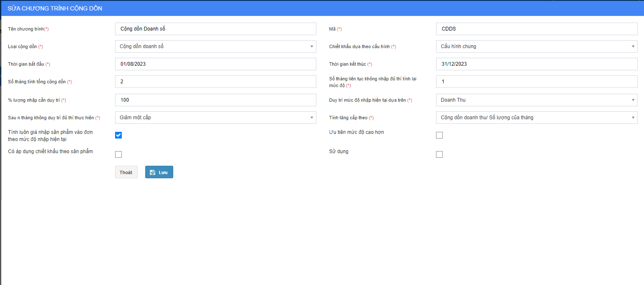Click the Tên chương trình input field

(215, 29)
